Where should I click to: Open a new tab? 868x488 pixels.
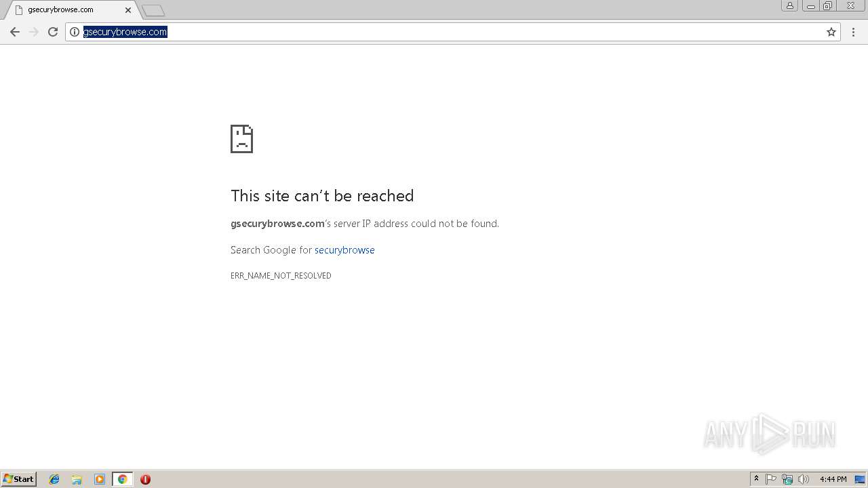point(153,11)
